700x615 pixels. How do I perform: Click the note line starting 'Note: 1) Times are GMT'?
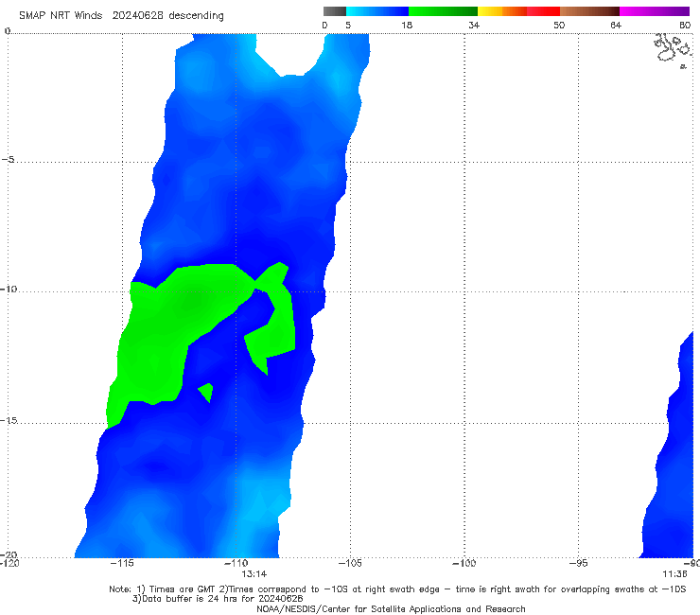pyautogui.click(x=397, y=589)
